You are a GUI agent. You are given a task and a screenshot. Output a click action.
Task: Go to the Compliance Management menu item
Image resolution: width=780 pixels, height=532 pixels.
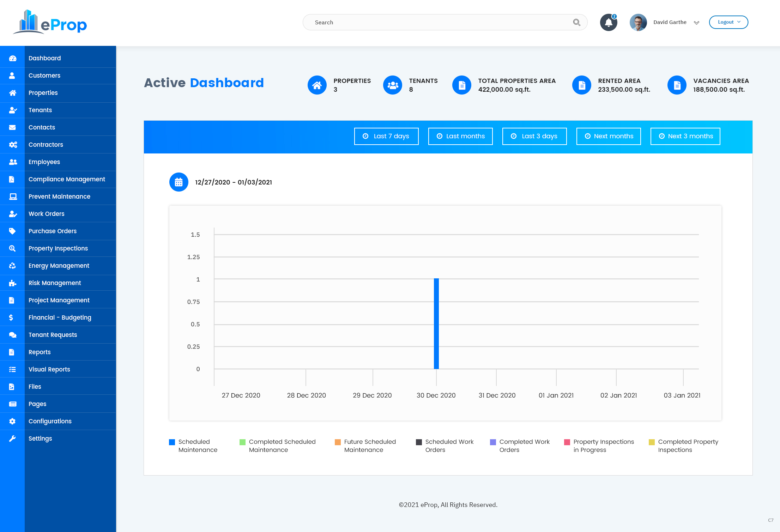pos(67,179)
